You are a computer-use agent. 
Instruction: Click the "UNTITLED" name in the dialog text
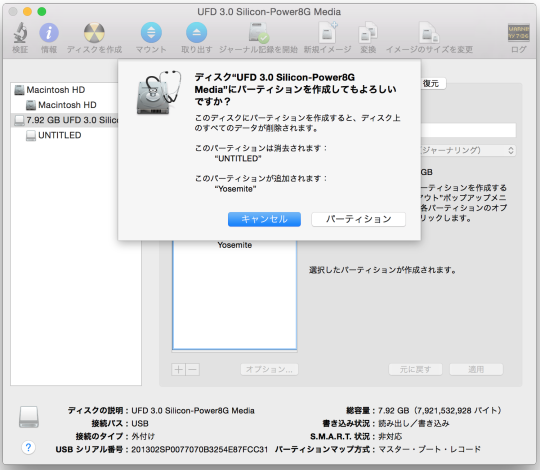(238, 159)
